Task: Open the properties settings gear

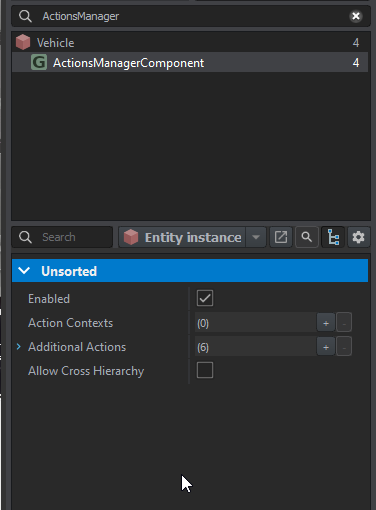Action: point(359,237)
